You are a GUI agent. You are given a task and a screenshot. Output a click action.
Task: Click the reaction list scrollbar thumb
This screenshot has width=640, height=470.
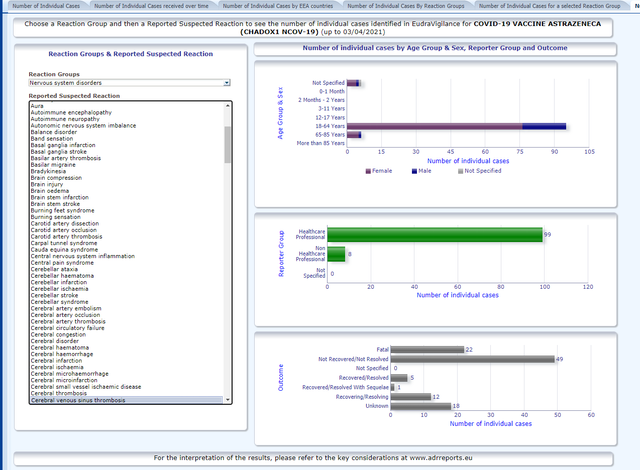point(227,144)
